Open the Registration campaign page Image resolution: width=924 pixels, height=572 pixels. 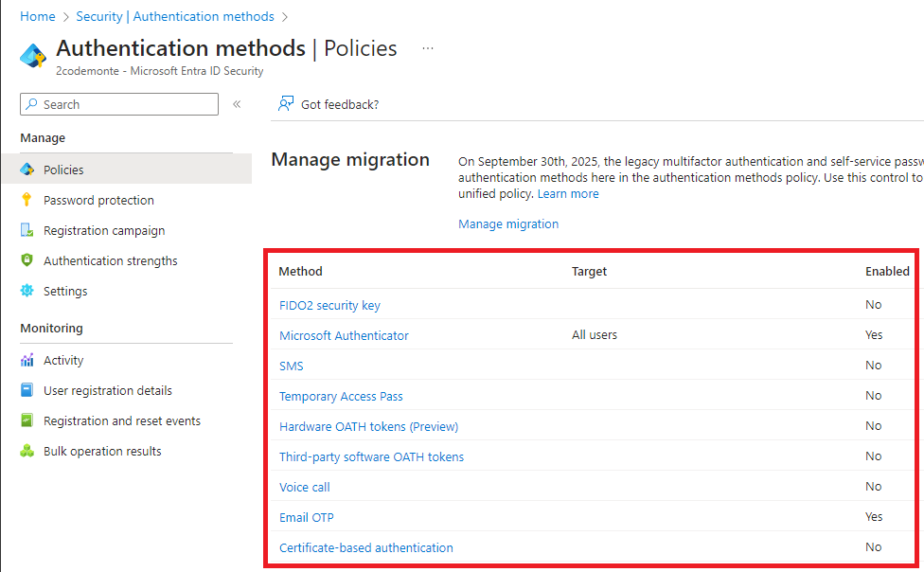[104, 230]
